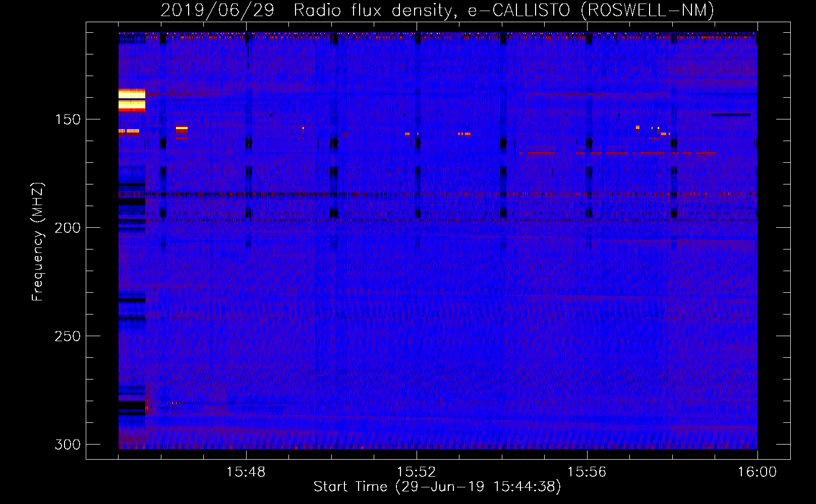Click the 300 frequency tick label
Viewport: 816px width, 504px height.
point(68,445)
